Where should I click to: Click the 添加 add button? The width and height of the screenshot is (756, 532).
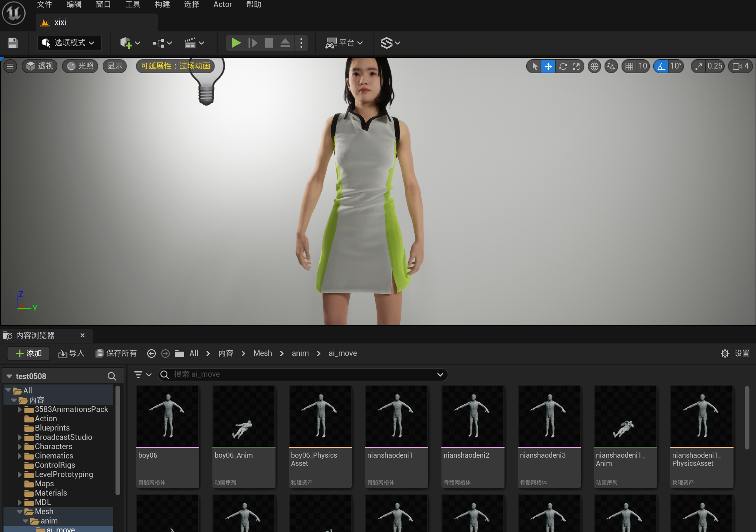[28, 353]
